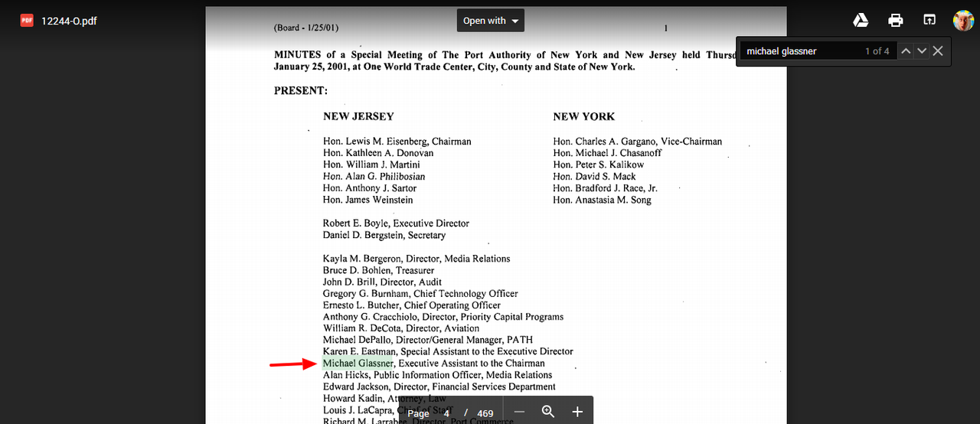Screen dimensions: 980x424
Task: Click the total page count 469
Action: click(x=485, y=413)
